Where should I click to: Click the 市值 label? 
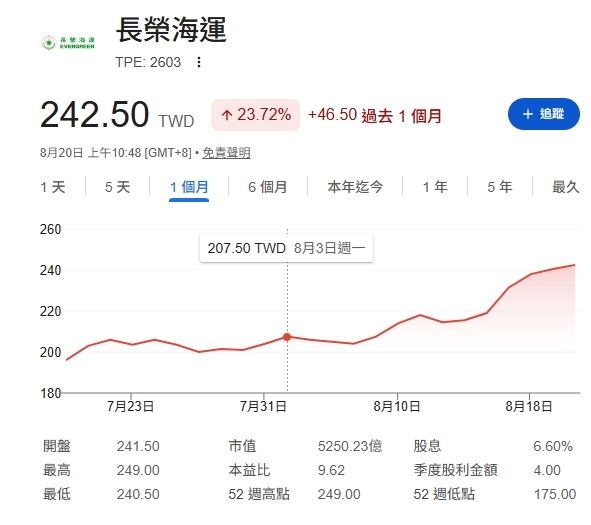242,446
